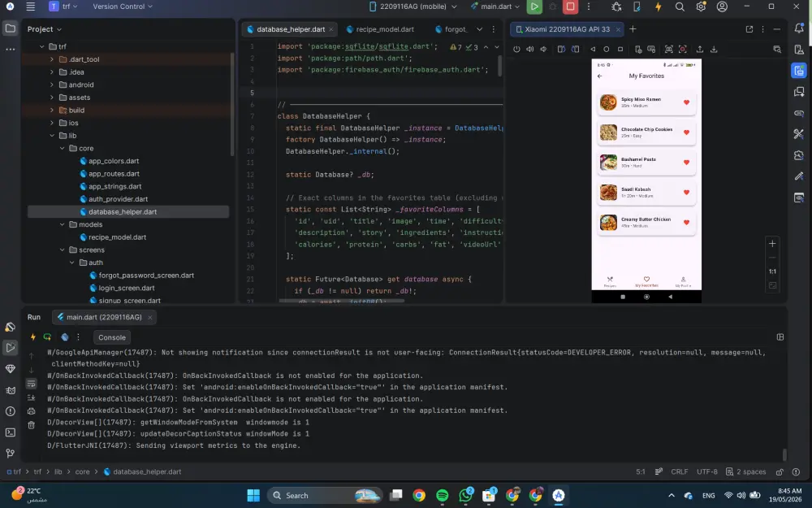Tap the back arrow in My Favorites
Image resolution: width=812 pixels, height=508 pixels.
pyautogui.click(x=600, y=76)
